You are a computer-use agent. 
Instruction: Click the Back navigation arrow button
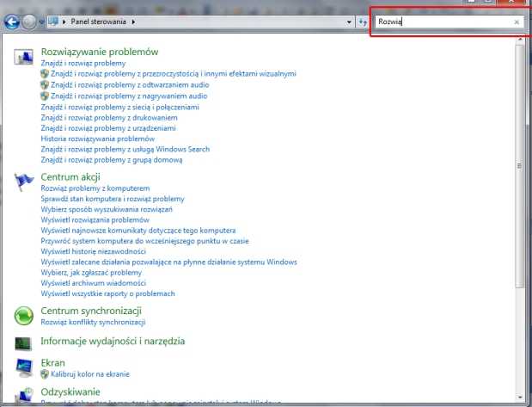coord(12,21)
